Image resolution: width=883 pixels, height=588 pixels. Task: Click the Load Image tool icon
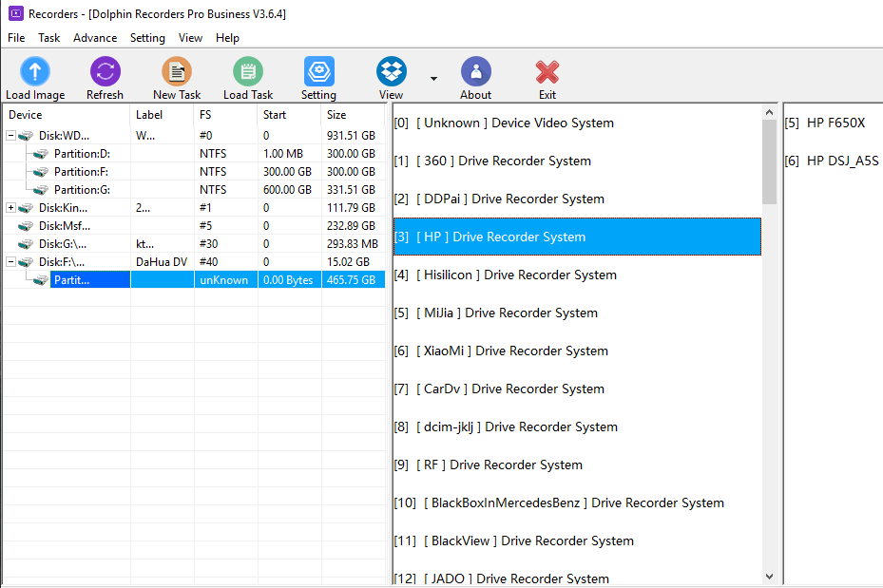(x=34, y=71)
